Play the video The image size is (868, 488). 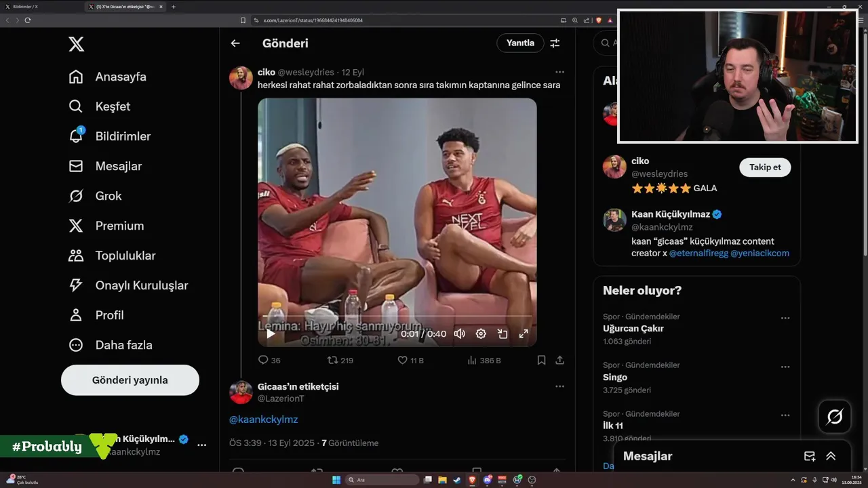coord(271,333)
